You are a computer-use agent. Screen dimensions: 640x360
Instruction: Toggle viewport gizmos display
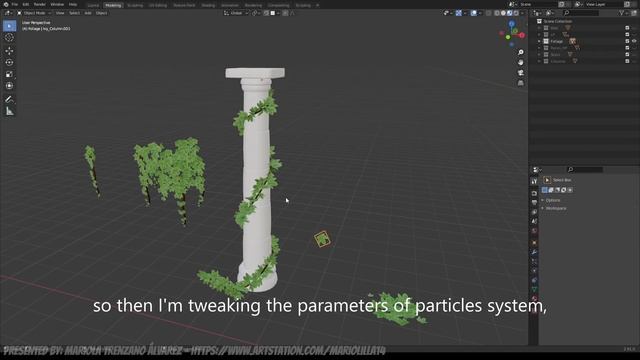[459, 13]
